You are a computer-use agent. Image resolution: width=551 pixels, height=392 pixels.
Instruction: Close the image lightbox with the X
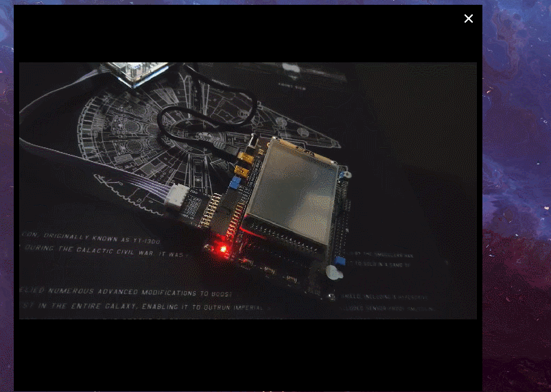click(x=469, y=19)
